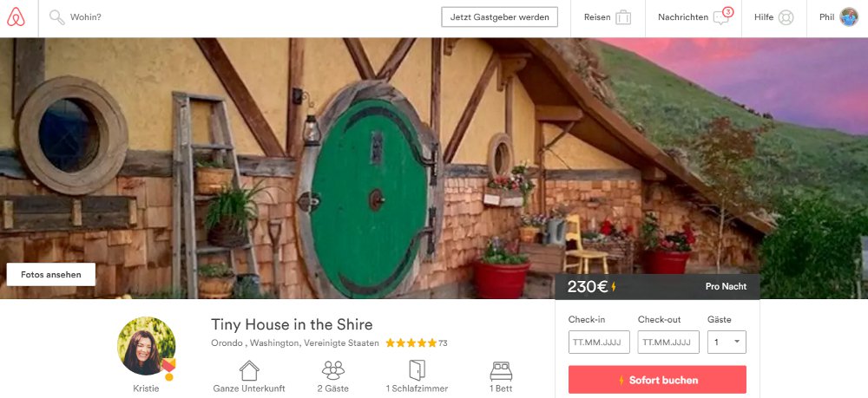Click the Sofort buchen button
The width and height of the screenshot is (868, 398).
(657, 380)
